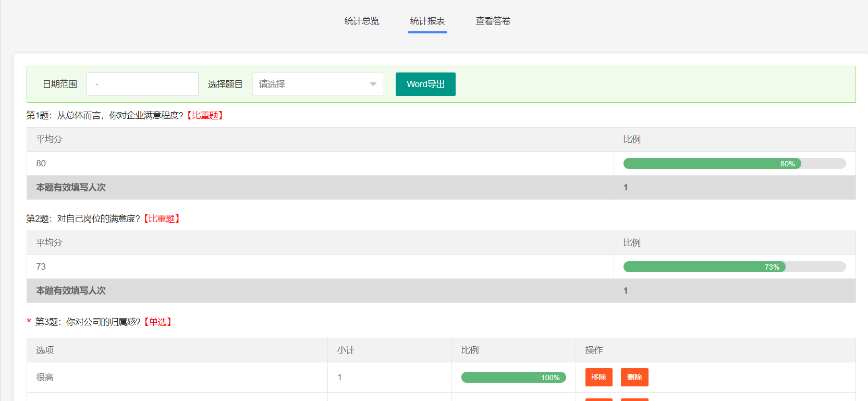Click 删除 for the 很高 option
The width and height of the screenshot is (868, 401).
coord(634,377)
